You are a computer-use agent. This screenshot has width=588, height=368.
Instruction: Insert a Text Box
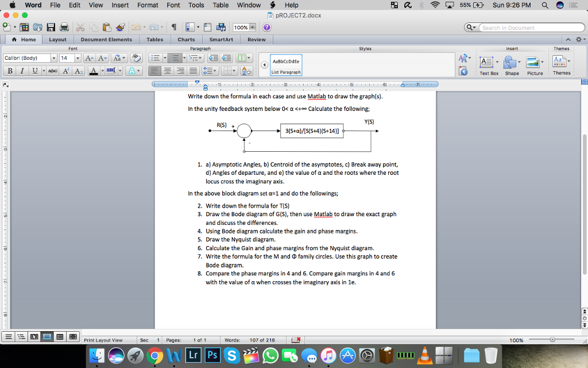tap(489, 65)
